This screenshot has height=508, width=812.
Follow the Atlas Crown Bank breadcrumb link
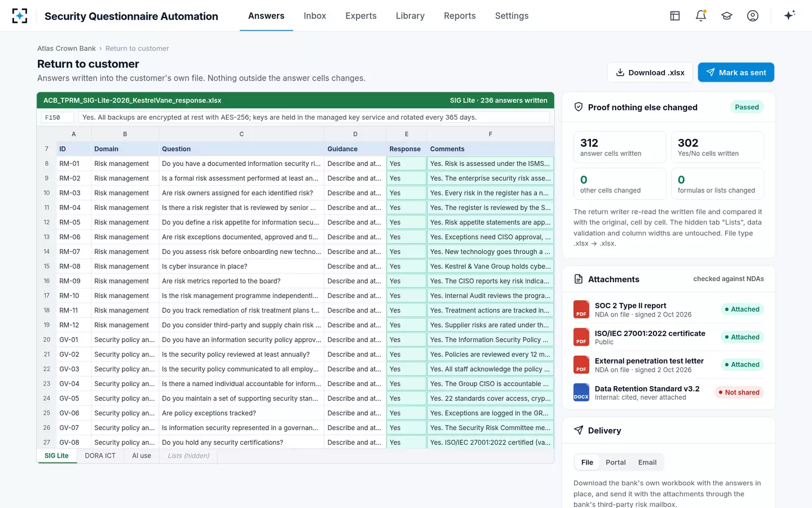tap(67, 49)
